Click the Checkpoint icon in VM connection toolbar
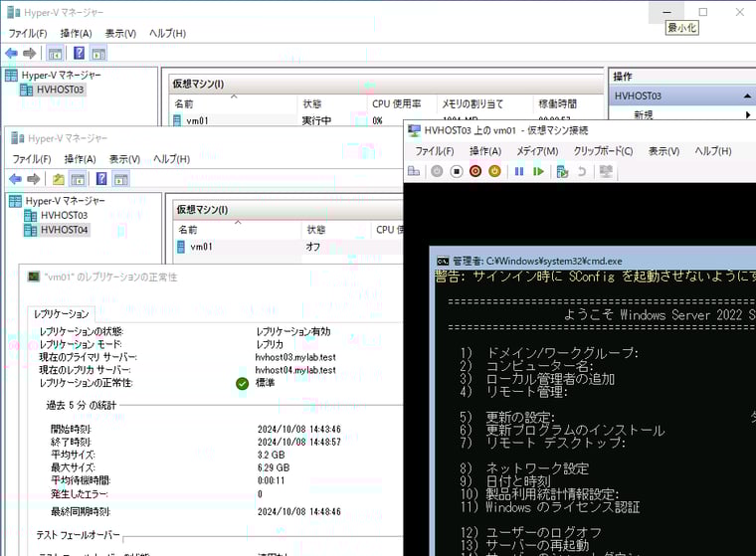756x556 pixels. 562,171
